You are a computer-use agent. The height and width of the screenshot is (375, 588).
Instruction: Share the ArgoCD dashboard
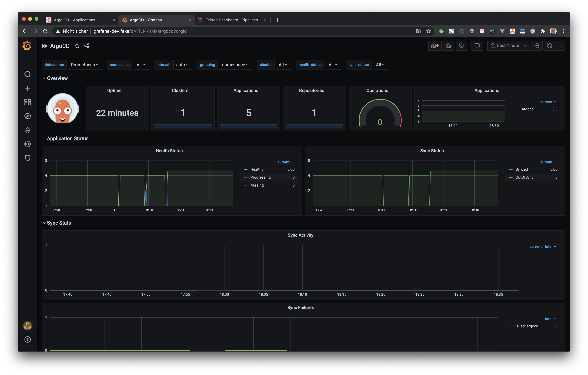click(x=87, y=46)
